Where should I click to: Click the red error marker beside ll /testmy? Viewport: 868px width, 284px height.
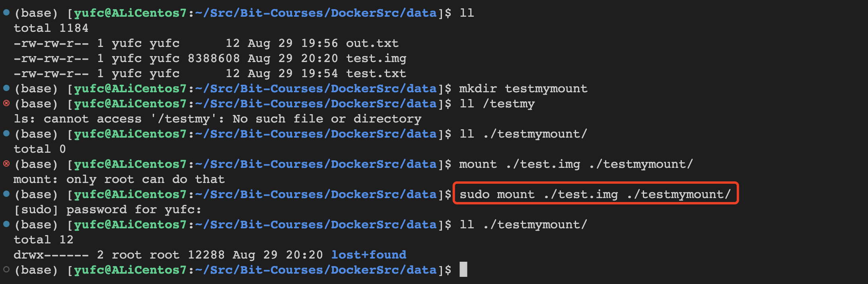(x=6, y=103)
